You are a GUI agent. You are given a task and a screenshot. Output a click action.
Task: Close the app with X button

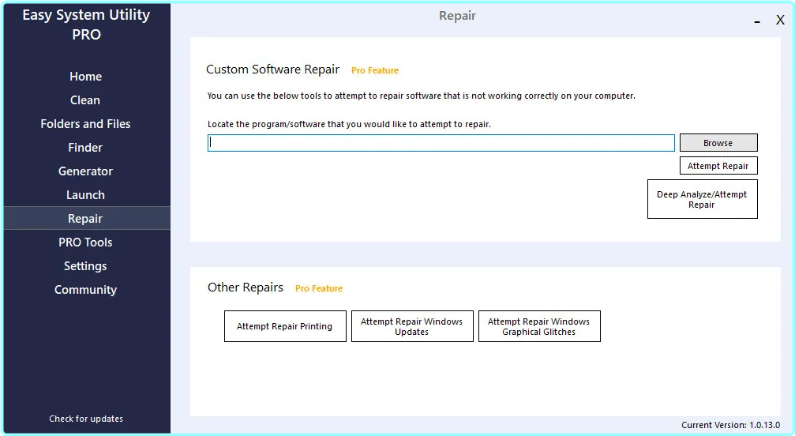(x=780, y=20)
